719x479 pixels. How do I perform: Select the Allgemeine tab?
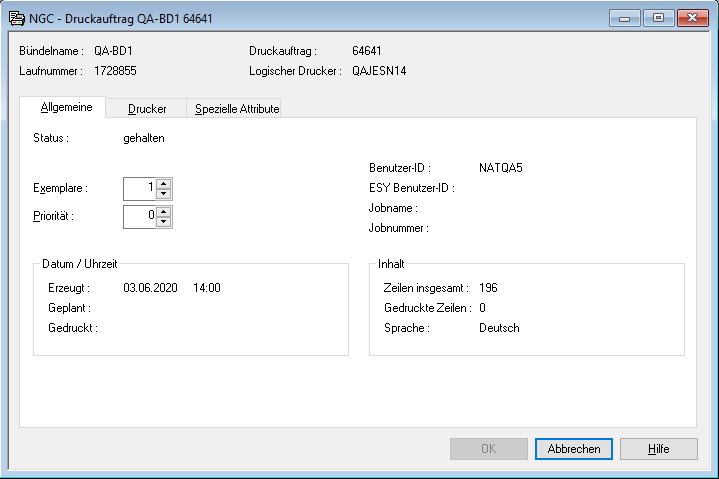[66, 107]
